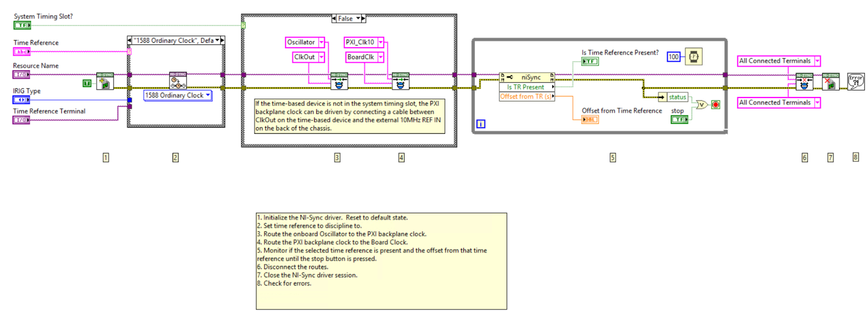Viewport: 868px width, 312px height.
Task: Open the Oscillator terminal dropdown
Action: pos(321,42)
